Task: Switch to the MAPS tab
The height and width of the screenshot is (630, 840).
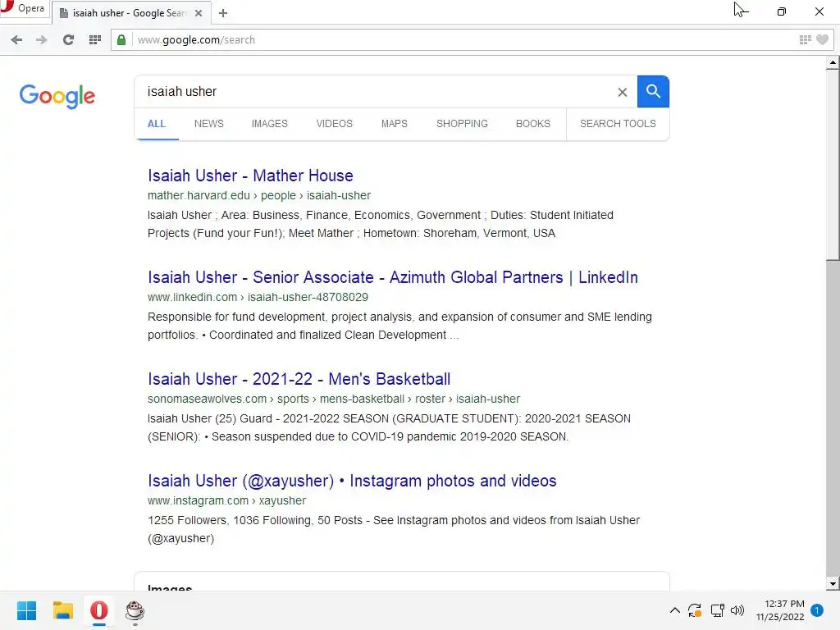Action: (x=395, y=124)
